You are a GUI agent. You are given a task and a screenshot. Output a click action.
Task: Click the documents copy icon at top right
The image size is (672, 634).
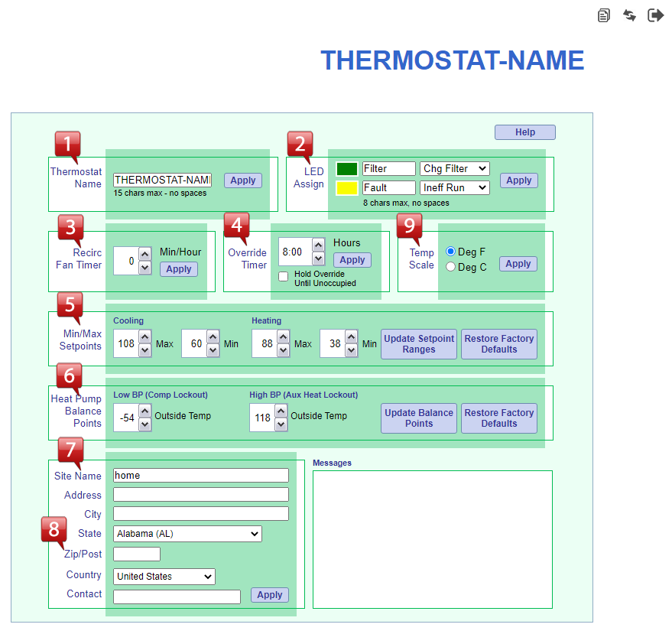click(x=604, y=15)
